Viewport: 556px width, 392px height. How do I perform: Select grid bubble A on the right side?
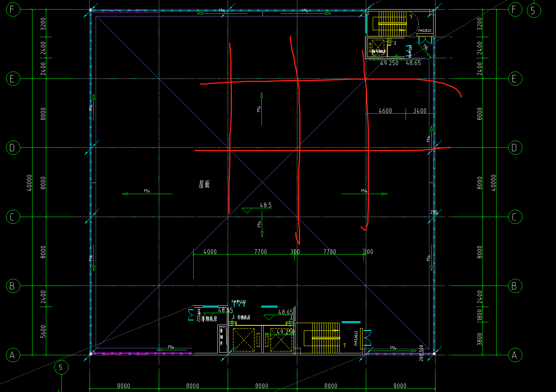tap(514, 355)
